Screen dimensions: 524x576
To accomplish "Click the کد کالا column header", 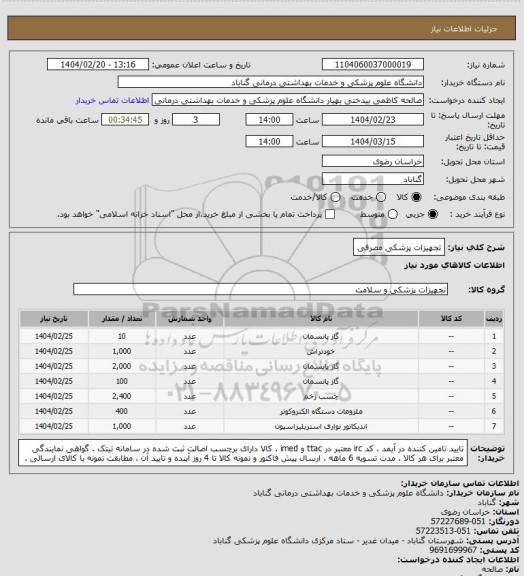I will (x=451, y=319).
